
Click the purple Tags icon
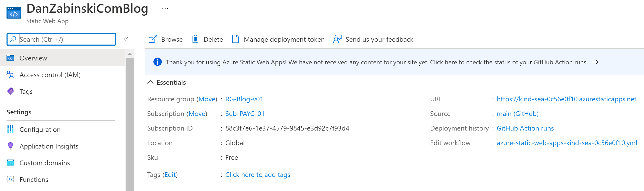tap(10, 91)
